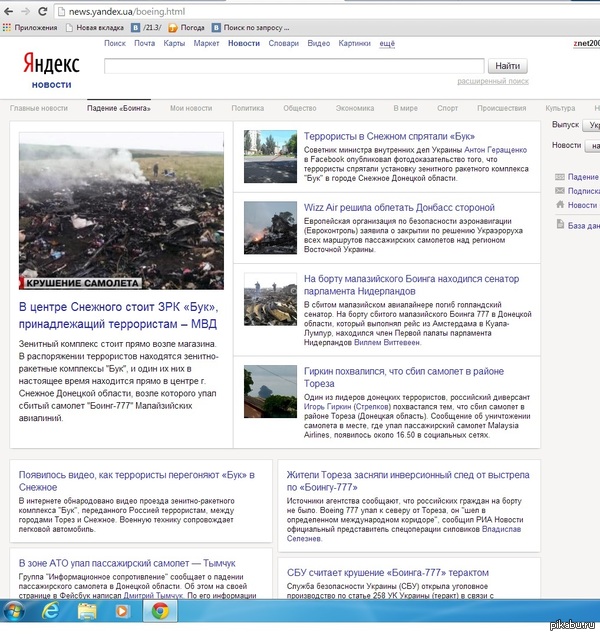Click the envelope icon beside Подписка
The width and height of the screenshot is (600, 636).
(x=559, y=191)
